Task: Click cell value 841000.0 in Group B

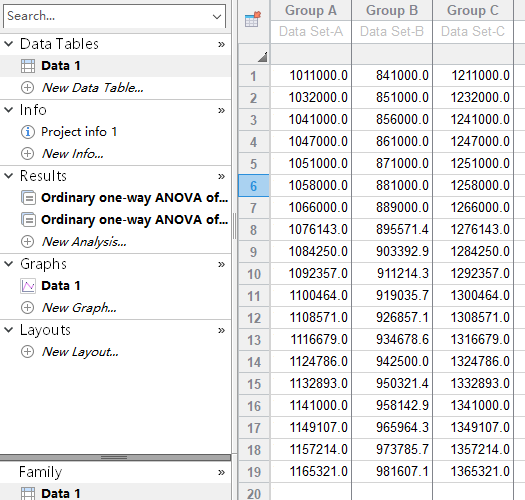Action: click(392, 76)
